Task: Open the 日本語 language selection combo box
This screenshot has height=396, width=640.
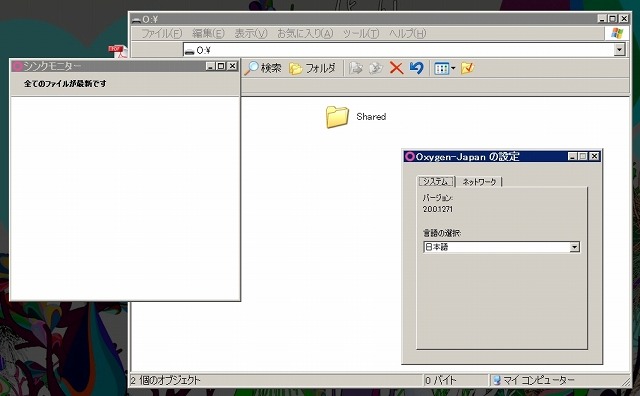Action: 502,247
